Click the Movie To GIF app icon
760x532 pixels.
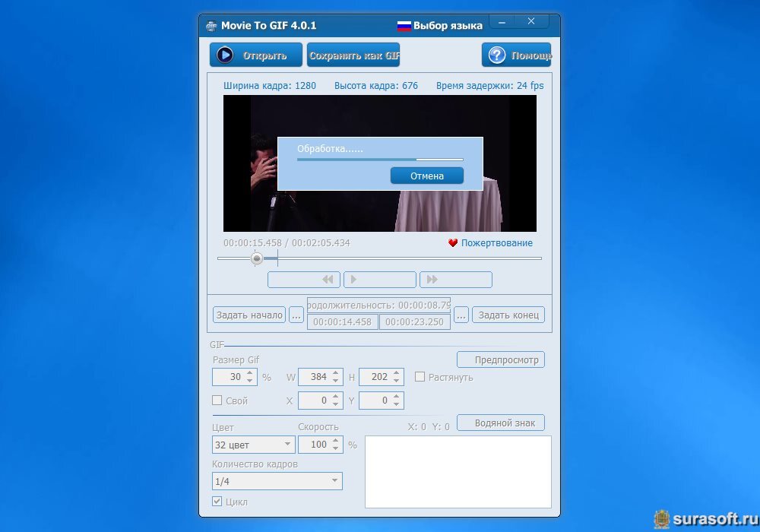point(211,26)
